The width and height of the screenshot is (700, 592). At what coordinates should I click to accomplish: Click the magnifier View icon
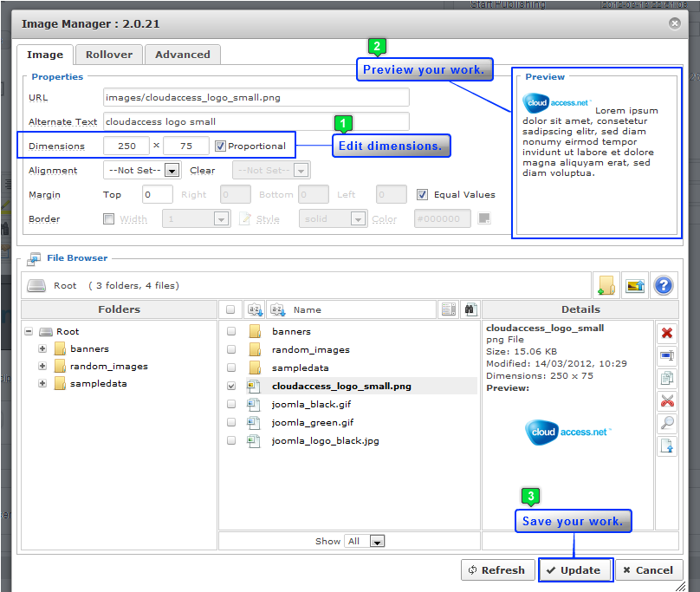[x=667, y=423]
